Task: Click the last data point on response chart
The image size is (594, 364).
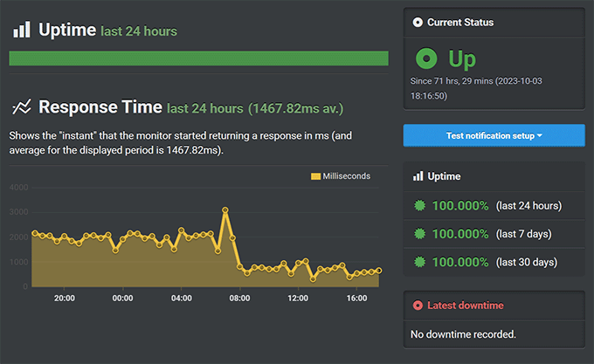Action: (378, 270)
